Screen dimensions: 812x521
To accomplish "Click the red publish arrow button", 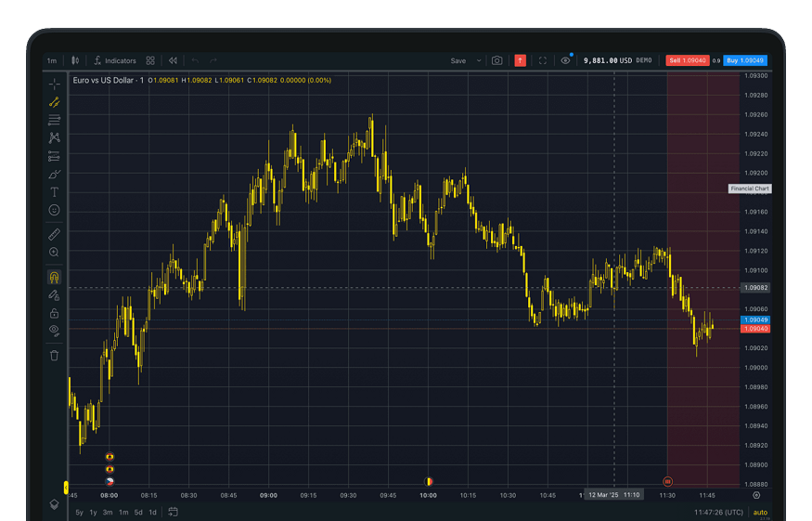I will coord(521,60).
